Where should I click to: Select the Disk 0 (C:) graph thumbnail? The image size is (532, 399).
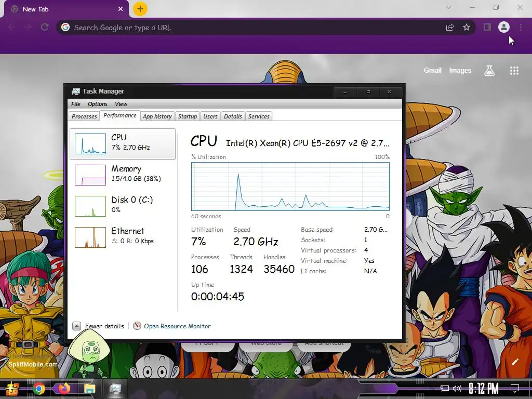coord(90,206)
